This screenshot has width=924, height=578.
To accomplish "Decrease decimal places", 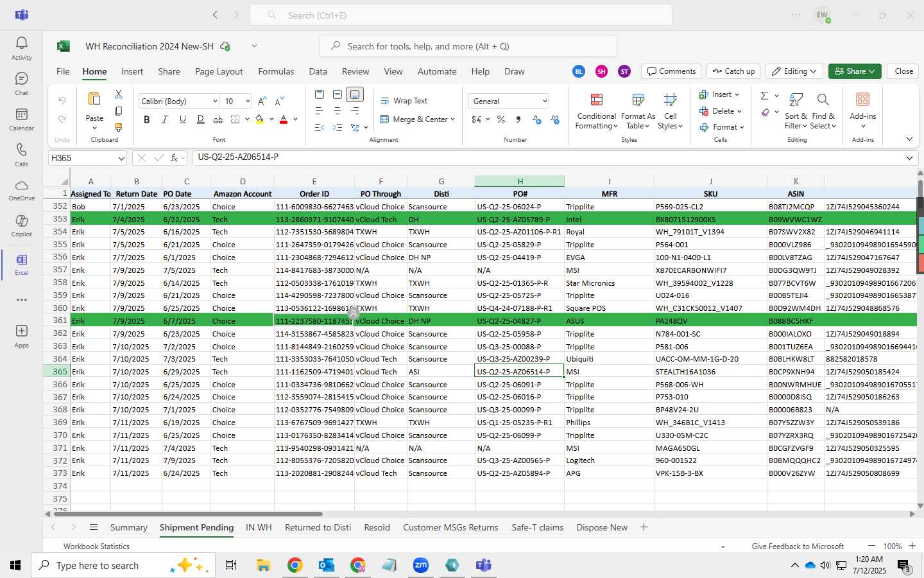I will (x=555, y=119).
